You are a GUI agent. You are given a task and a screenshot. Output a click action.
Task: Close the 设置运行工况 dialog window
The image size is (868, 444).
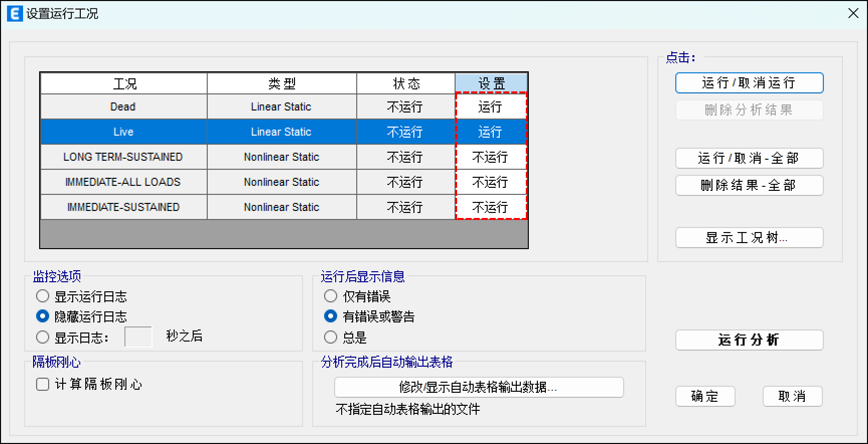point(853,14)
